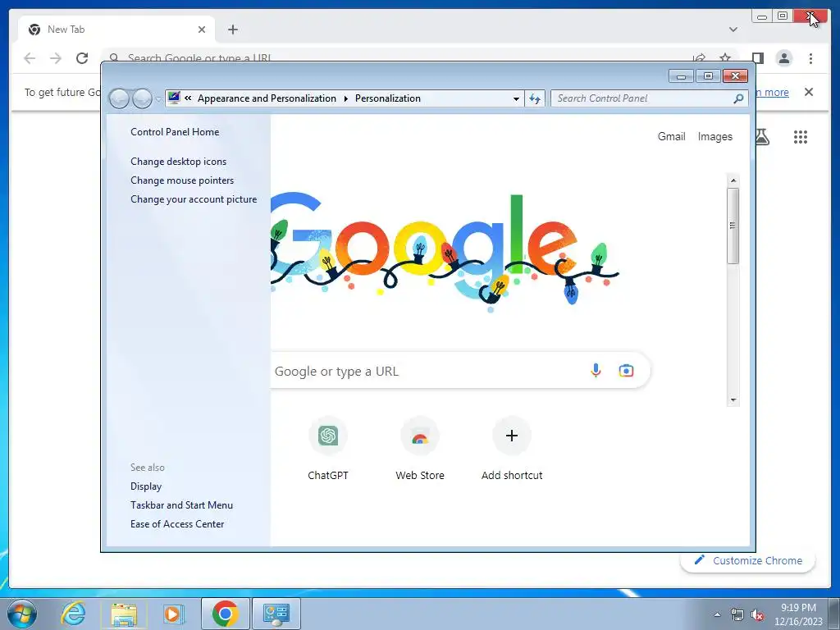The height and width of the screenshot is (630, 840).
Task: Open Windows Start menu
Action: click(22, 614)
